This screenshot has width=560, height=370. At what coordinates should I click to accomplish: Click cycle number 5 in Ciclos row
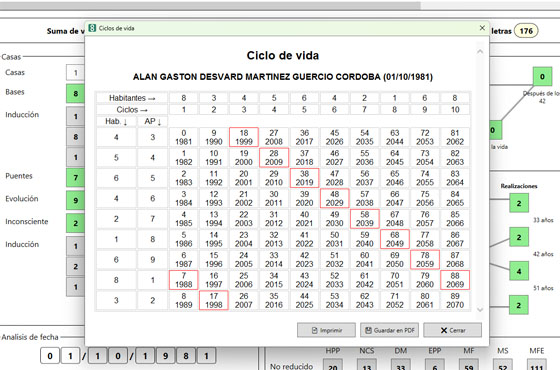pyautogui.click(x=304, y=110)
